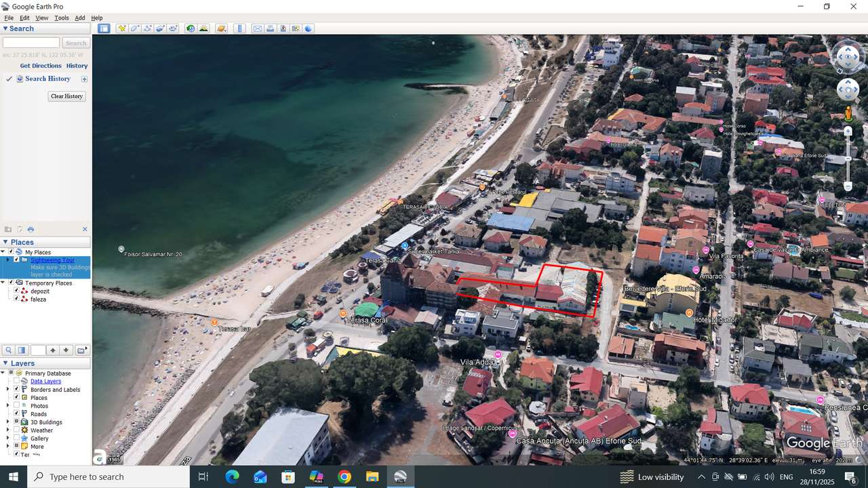Email the current view via the envelope icon
868x488 pixels.
pyautogui.click(x=258, y=28)
